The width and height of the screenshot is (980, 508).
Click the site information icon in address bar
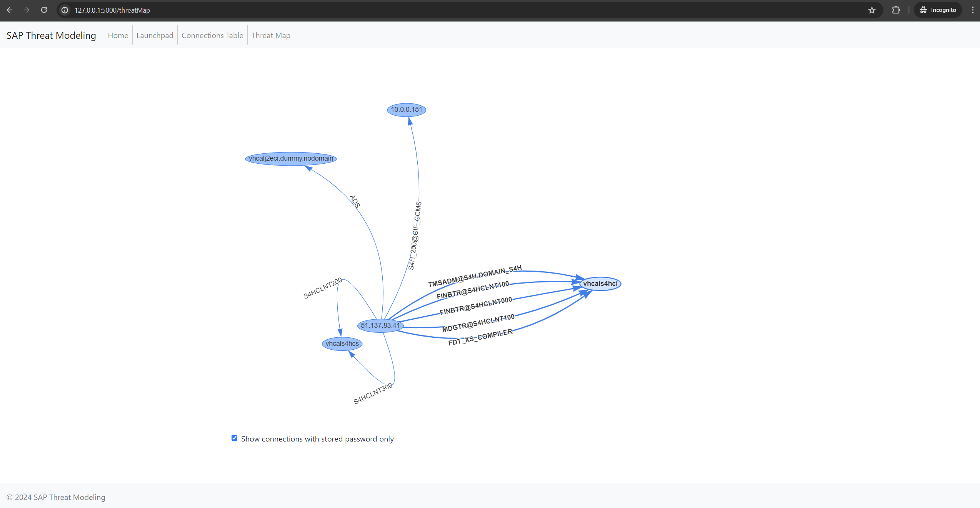(x=65, y=10)
